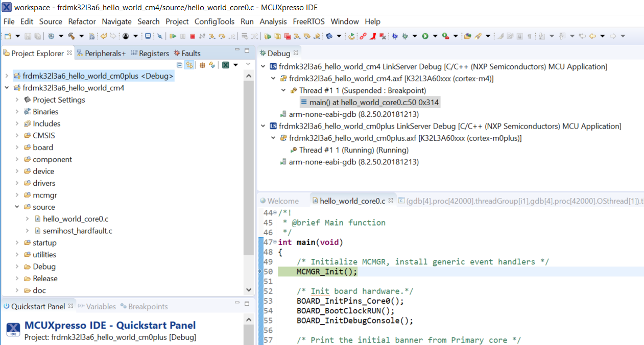Image resolution: width=644 pixels, height=345 pixels.
Task: Click the green Excel-style icon in Project Explorer
Action: tap(225, 65)
